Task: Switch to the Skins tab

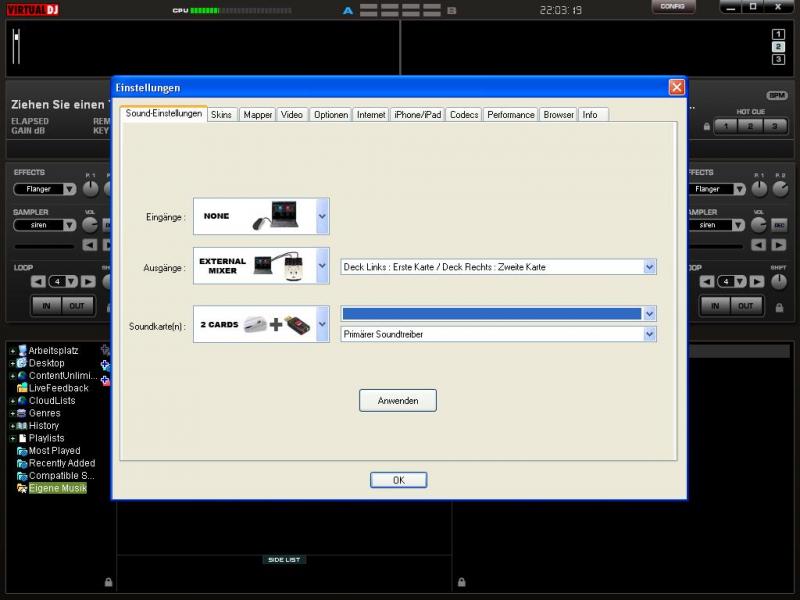Action: click(221, 115)
